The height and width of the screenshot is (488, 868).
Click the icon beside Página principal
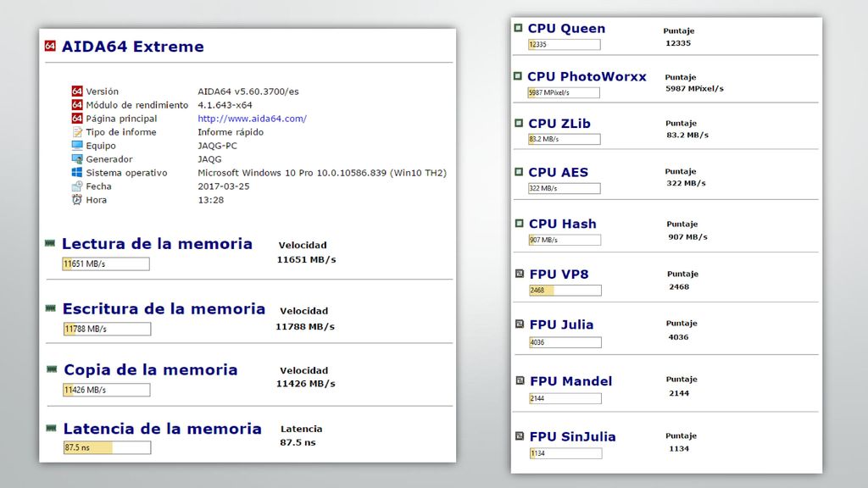pyautogui.click(x=77, y=118)
